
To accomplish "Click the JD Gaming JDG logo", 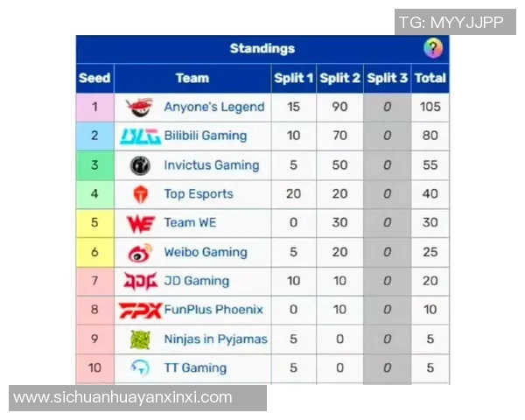I will point(141,281).
